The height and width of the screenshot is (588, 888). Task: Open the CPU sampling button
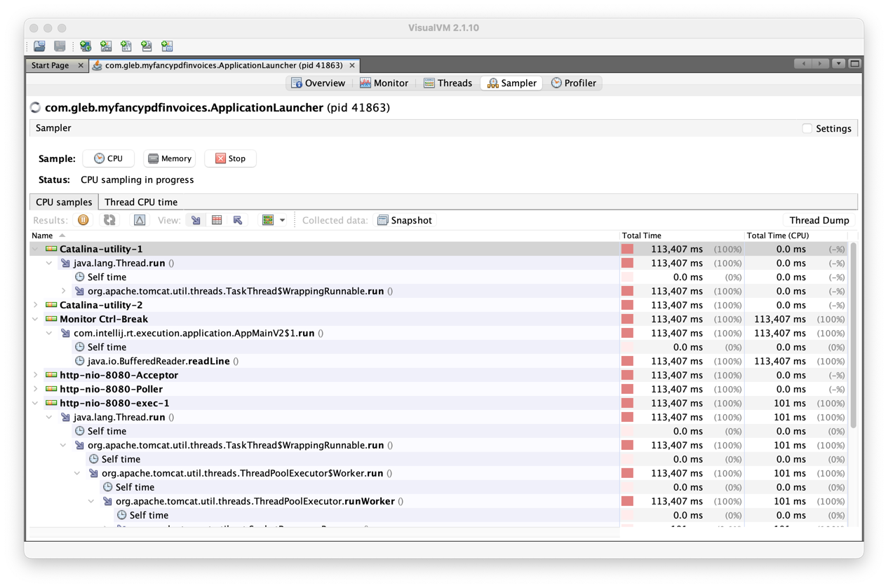[x=108, y=158]
